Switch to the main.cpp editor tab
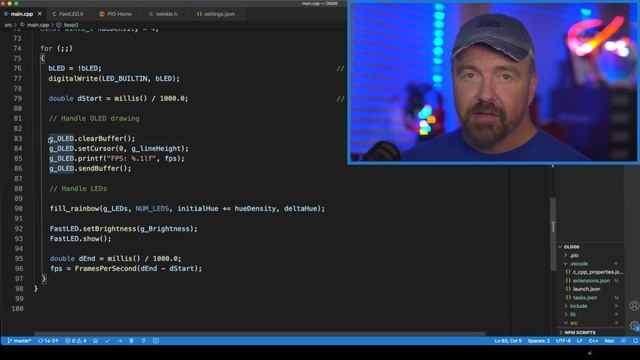The width and height of the screenshot is (640, 360). click(22, 14)
